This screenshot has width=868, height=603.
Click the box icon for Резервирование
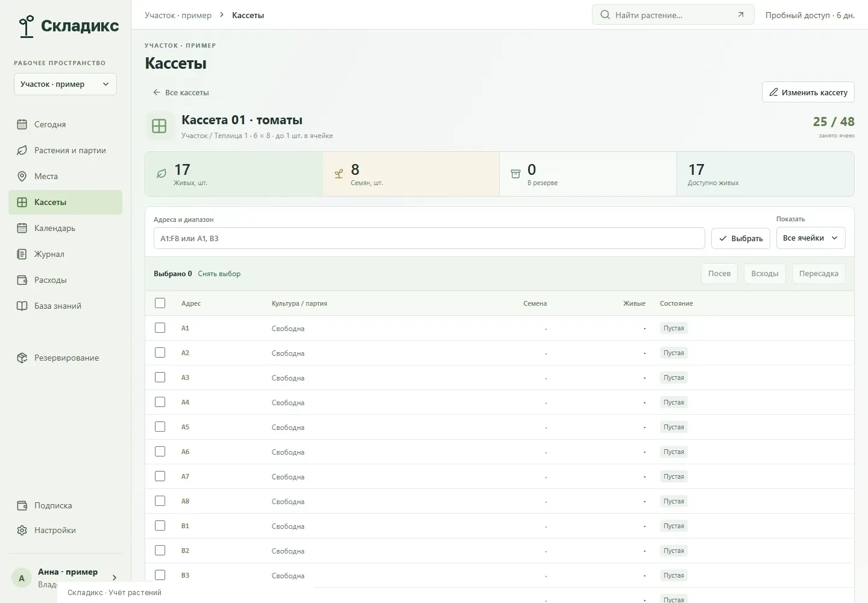[x=22, y=358]
